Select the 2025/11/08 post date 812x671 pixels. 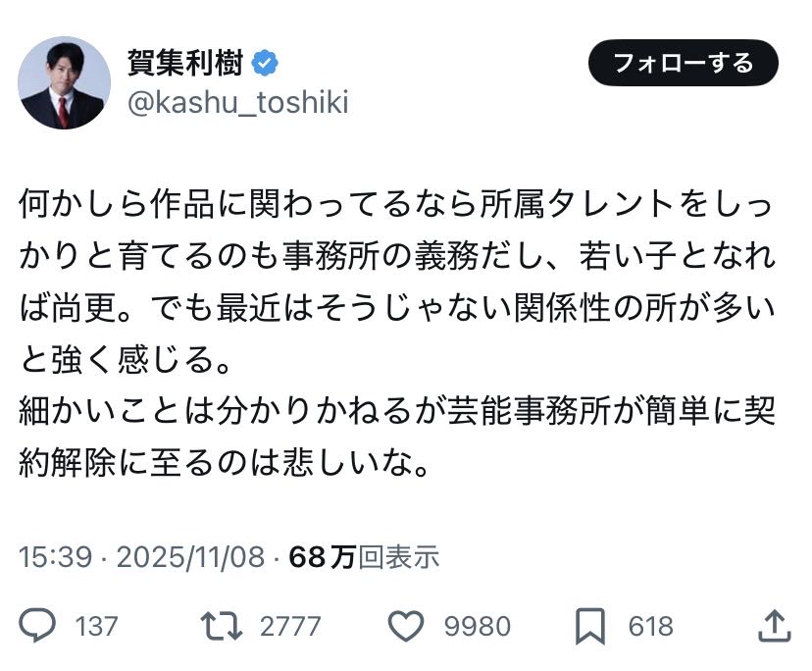coord(190,557)
